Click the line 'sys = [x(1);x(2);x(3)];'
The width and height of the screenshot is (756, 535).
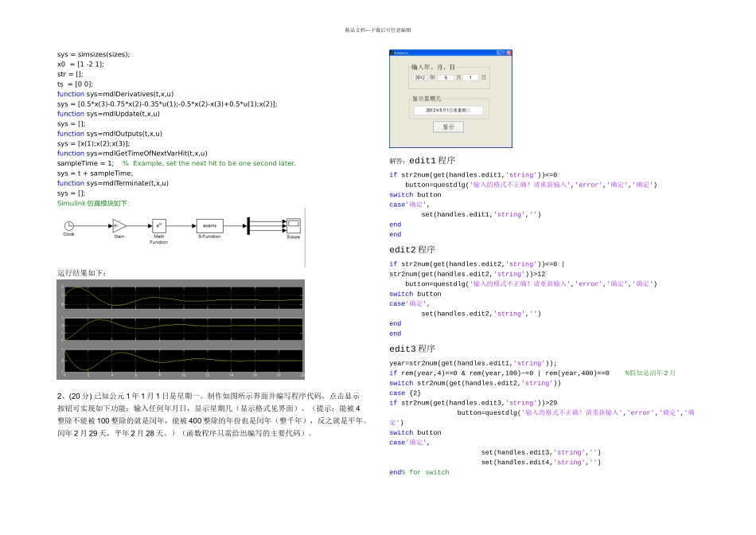click(94, 144)
